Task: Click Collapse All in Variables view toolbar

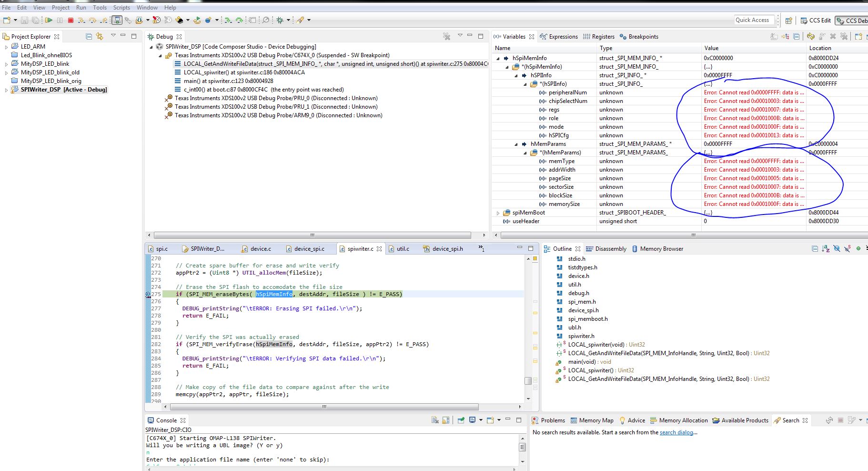Action: coord(796,36)
